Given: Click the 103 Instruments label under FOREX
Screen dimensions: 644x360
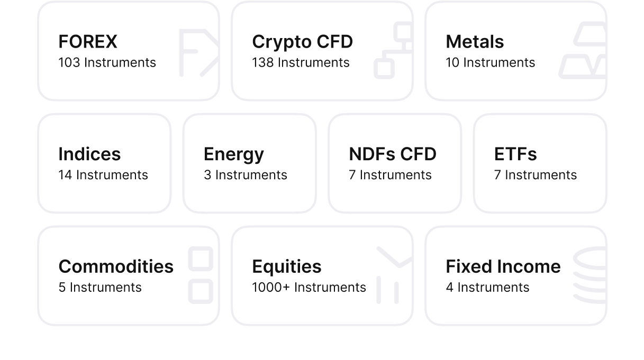Looking at the screenshot, I should pos(107,62).
